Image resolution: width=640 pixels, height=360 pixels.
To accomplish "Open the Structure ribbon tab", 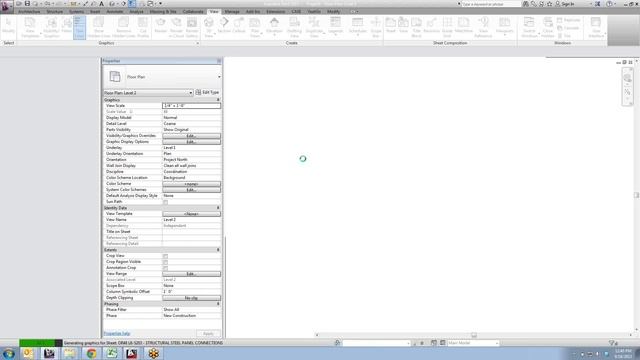I will 55,11.
